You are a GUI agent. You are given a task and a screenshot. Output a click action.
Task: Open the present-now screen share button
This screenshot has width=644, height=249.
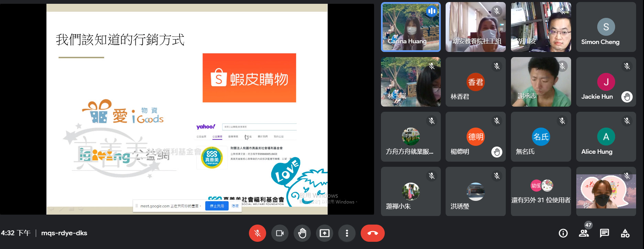(x=325, y=233)
